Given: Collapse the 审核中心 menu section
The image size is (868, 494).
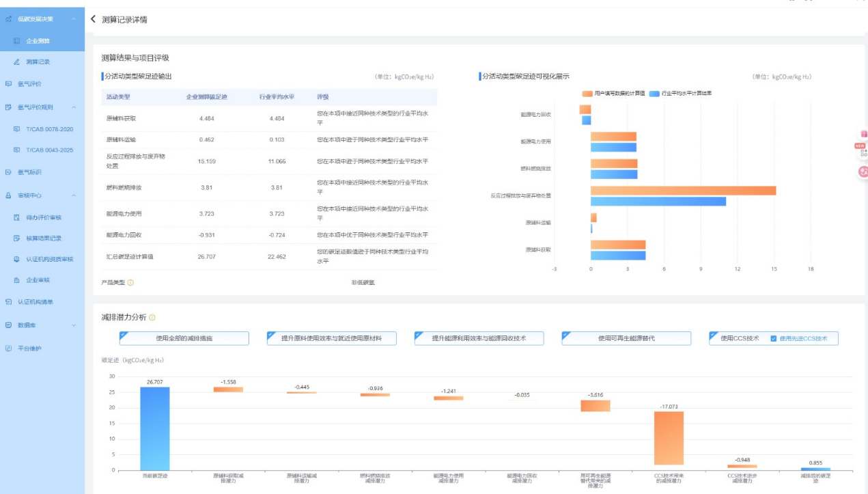Looking at the screenshot, I should pos(73,195).
